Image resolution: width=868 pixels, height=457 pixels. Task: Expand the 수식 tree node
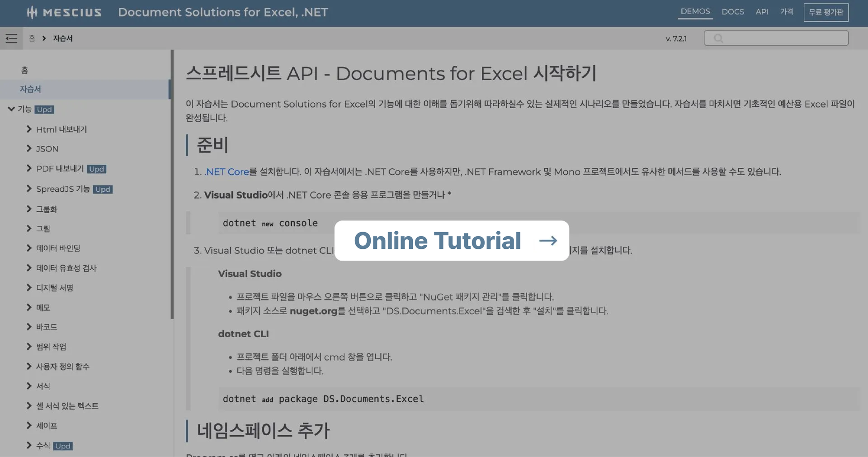click(29, 445)
